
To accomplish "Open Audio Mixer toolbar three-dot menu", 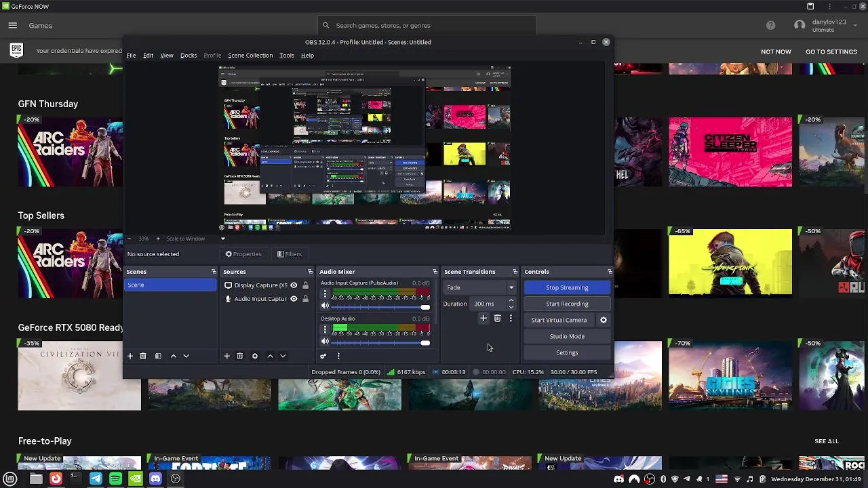I will [x=338, y=356].
